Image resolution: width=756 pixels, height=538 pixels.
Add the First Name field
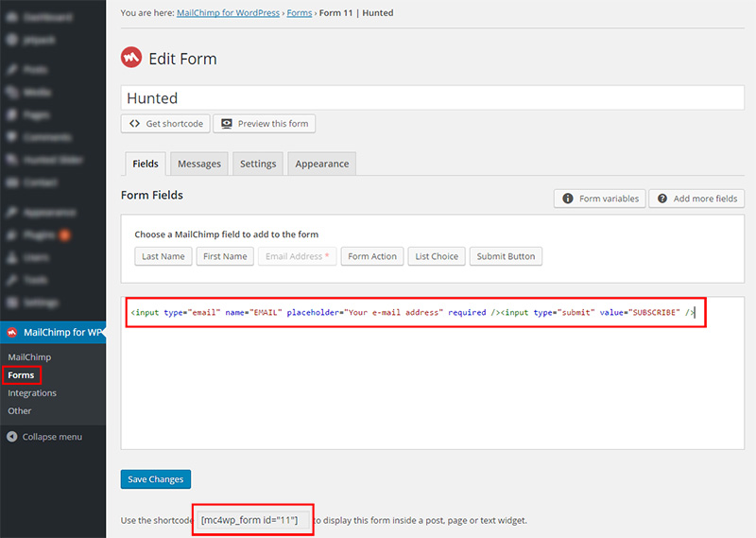tap(225, 256)
